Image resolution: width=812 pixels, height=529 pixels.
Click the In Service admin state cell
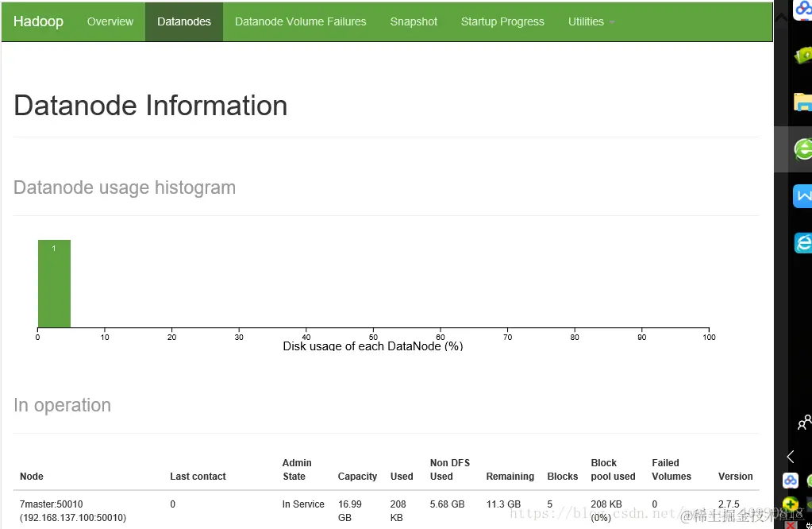pyautogui.click(x=303, y=504)
